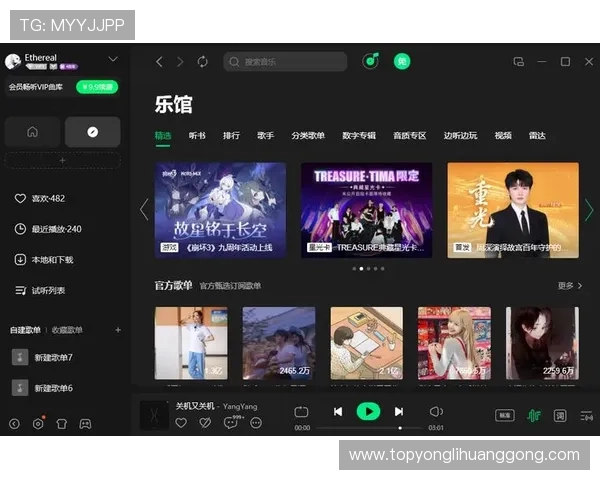
Task: Go forward with the right navigation arrow
Action: 180,62
